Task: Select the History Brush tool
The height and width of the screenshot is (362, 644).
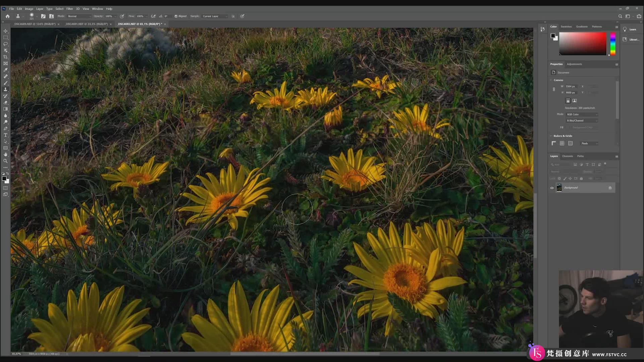Action: click(5, 96)
